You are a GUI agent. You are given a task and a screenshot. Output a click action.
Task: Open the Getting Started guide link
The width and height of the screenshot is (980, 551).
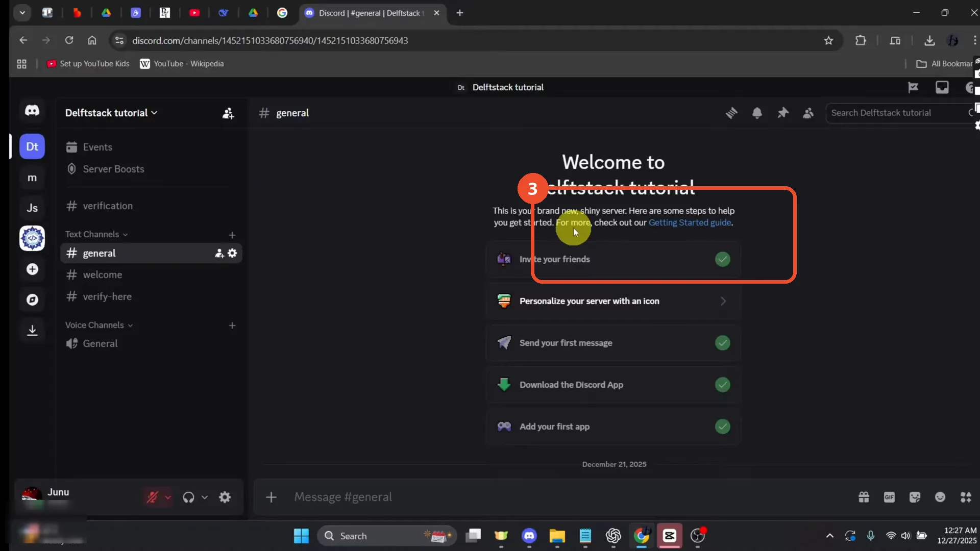click(690, 222)
